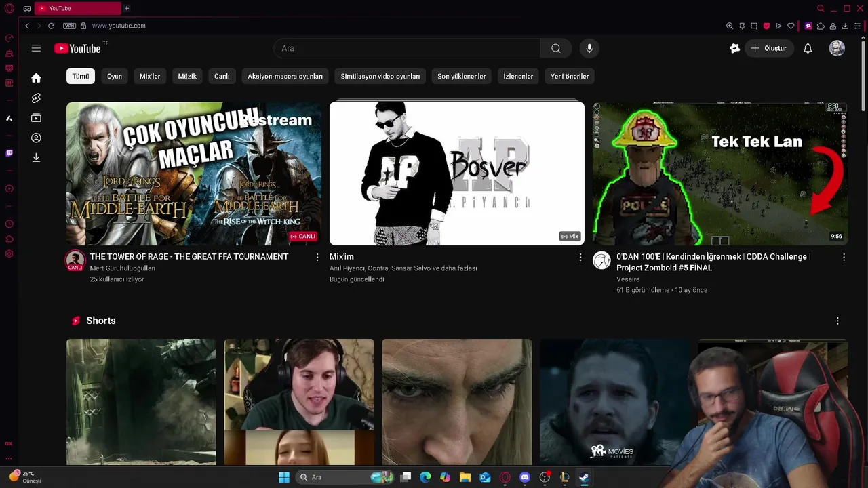Open the Vesaire channel link

click(x=628, y=279)
